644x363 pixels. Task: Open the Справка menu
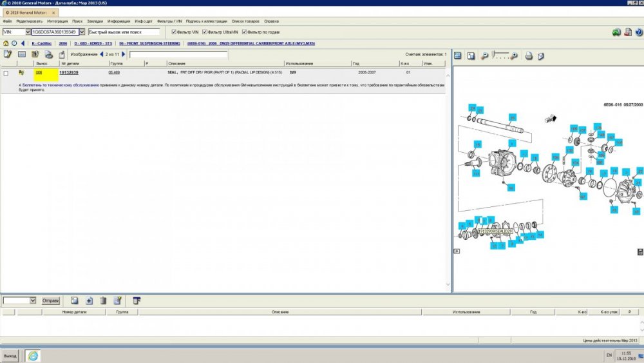[x=271, y=21]
